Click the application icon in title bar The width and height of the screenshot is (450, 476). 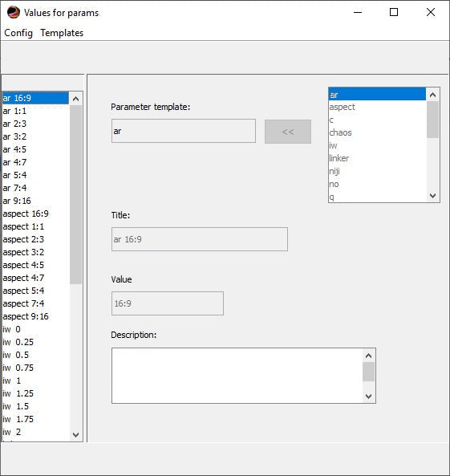point(14,13)
